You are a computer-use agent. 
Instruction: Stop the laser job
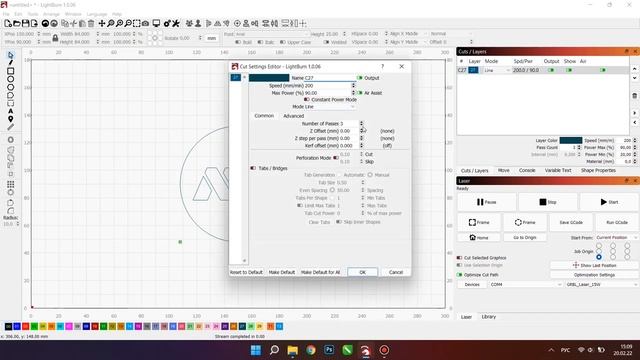[548, 202]
